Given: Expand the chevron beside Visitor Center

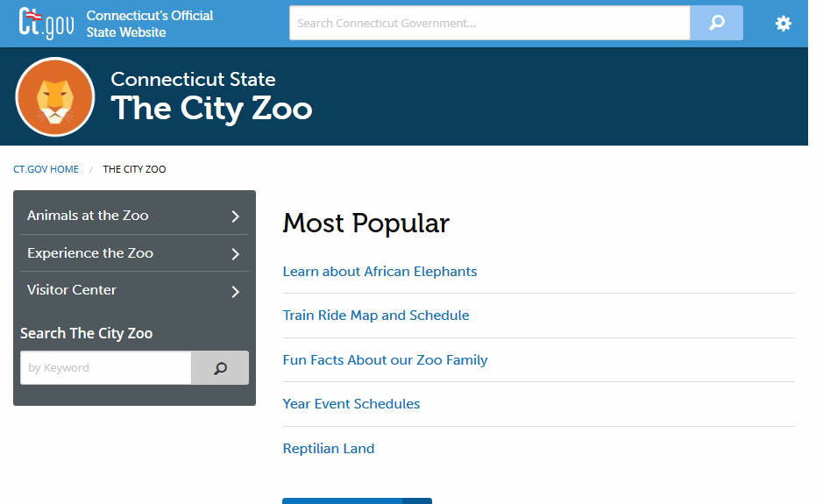Looking at the screenshot, I should [235, 292].
